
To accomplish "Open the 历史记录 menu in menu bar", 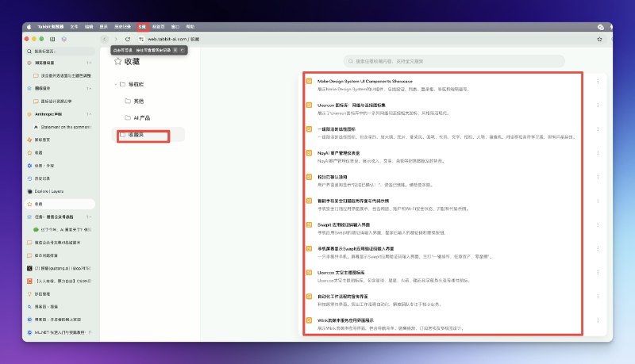I will pyautogui.click(x=121, y=26).
